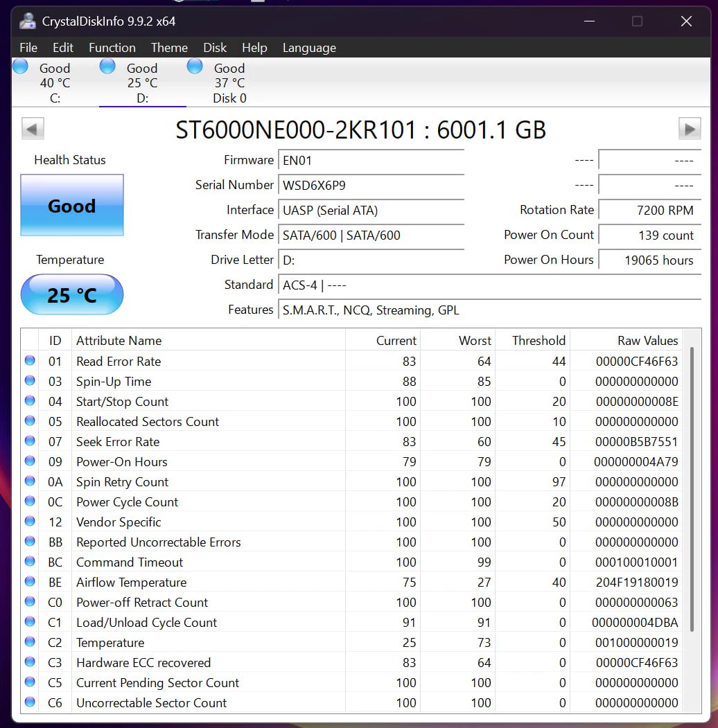Select the Uncorrectable Sector Count attribute name
718x728 pixels.
click(151, 703)
